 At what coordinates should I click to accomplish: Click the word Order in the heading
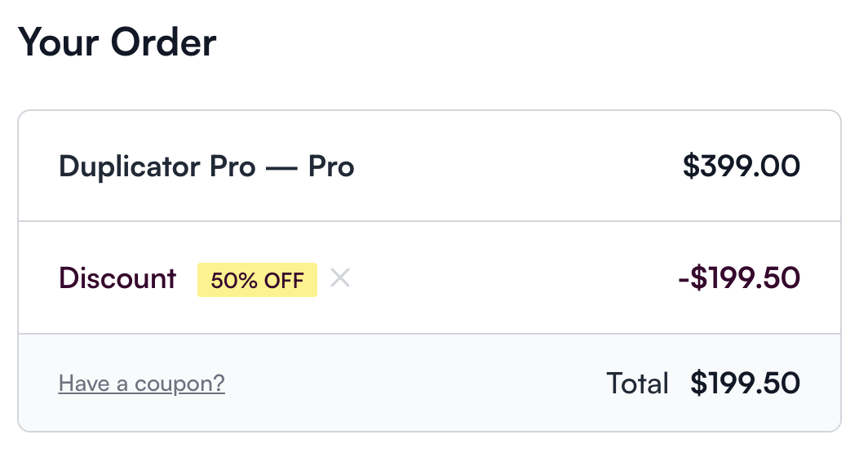(x=163, y=42)
